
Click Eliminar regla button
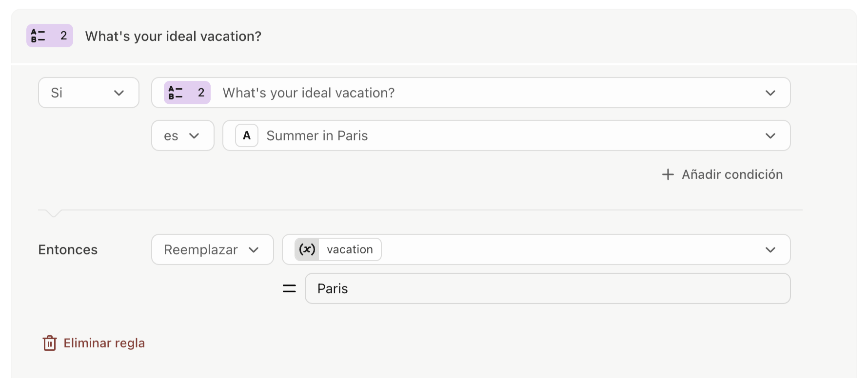point(104,343)
